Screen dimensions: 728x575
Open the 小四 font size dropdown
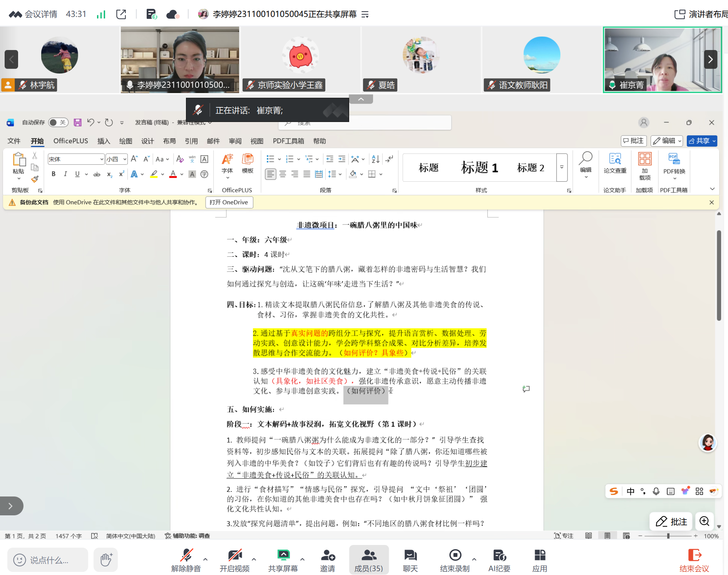(124, 159)
